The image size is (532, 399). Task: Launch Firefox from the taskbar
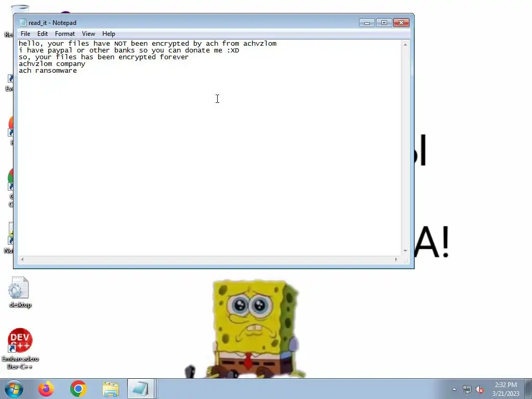click(46, 389)
